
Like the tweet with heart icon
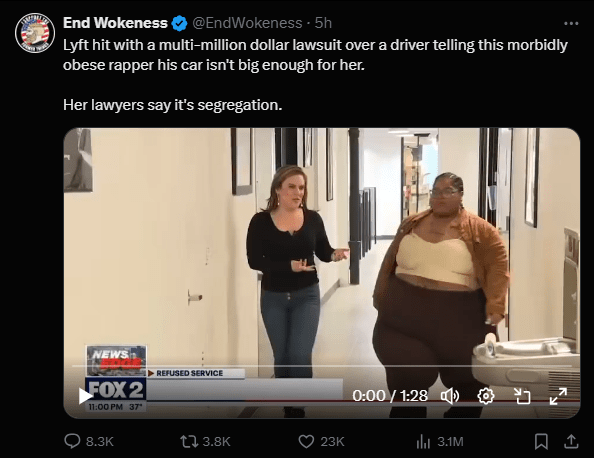coord(306,441)
